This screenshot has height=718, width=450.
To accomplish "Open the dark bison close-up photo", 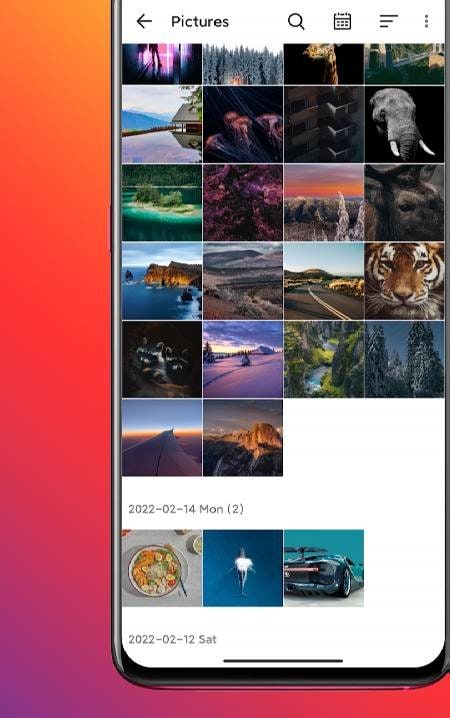I will point(404,203).
